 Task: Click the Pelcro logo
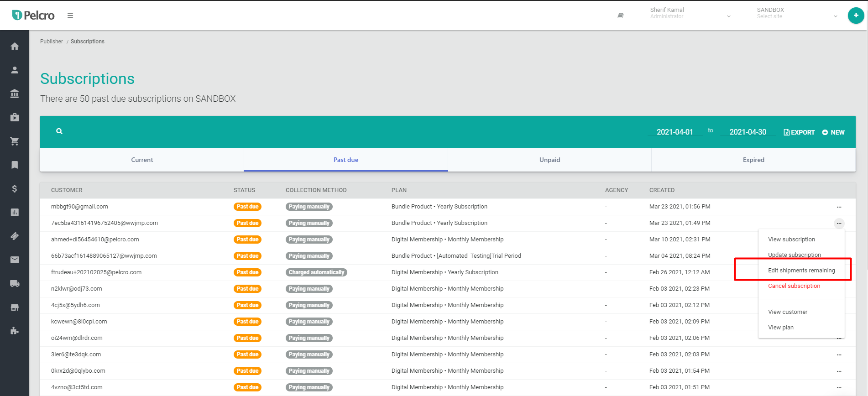[33, 16]
